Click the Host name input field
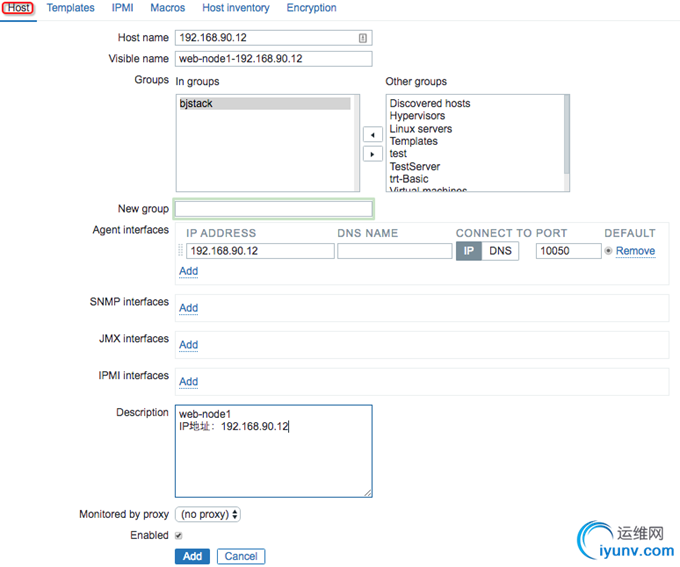Viewport: 680px width, 567px height. 273,38
